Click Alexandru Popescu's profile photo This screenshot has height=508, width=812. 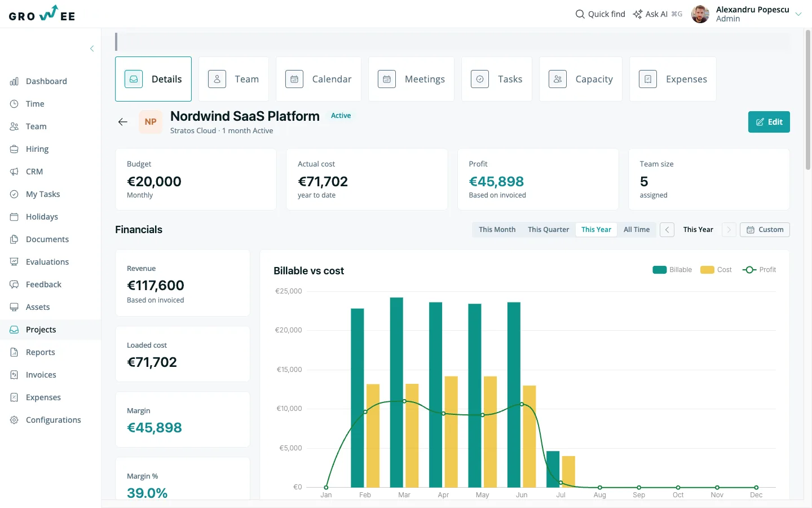tap(700, 14)
